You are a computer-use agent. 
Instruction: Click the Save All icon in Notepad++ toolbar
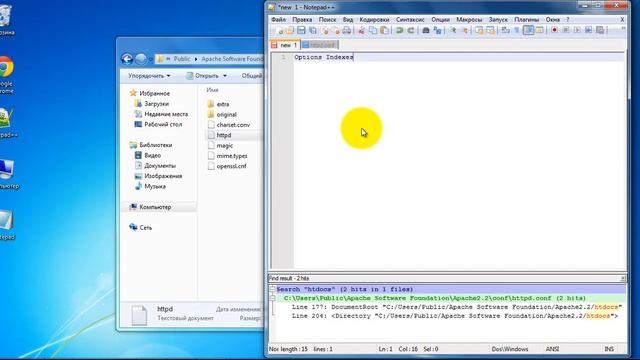[313, 30]
